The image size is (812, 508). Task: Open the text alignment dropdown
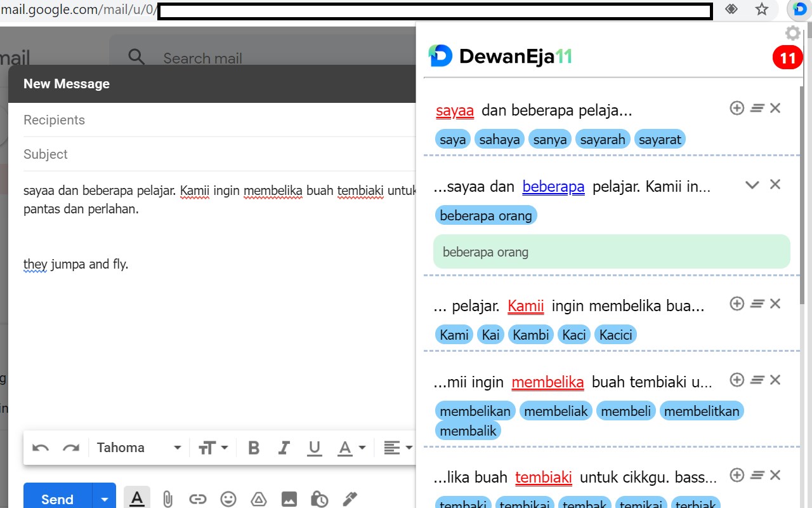coord(398,448)
